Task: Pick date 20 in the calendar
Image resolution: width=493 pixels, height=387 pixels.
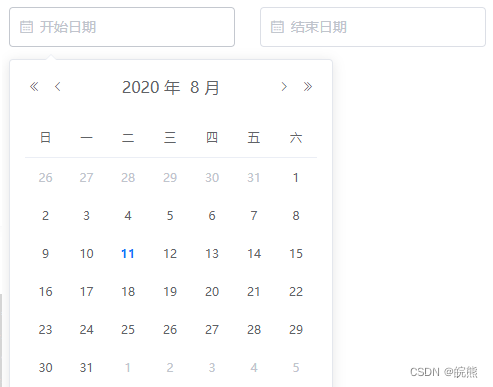Action: (x=212, y=292)
